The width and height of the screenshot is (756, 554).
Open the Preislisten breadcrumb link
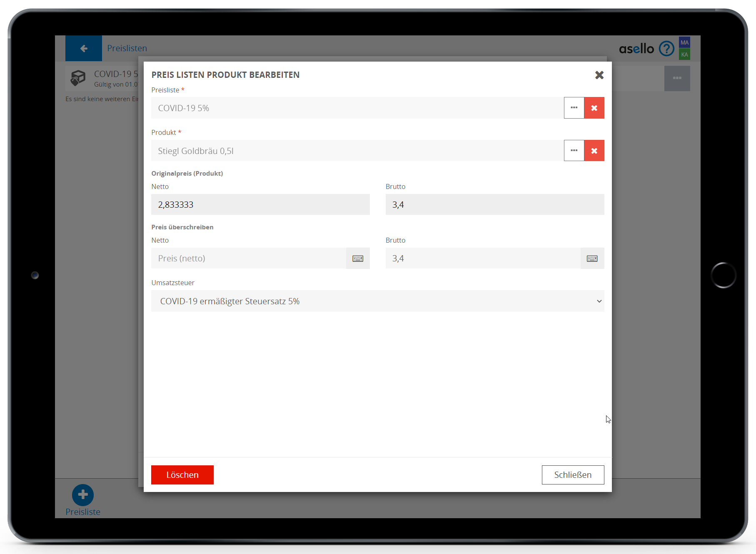tap(127, 48)
